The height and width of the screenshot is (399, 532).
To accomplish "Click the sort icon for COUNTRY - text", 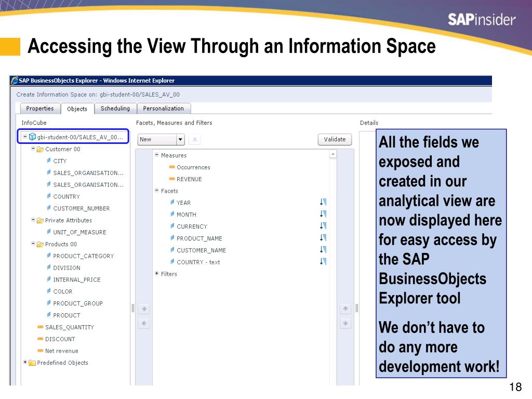I will coord(323,262).
